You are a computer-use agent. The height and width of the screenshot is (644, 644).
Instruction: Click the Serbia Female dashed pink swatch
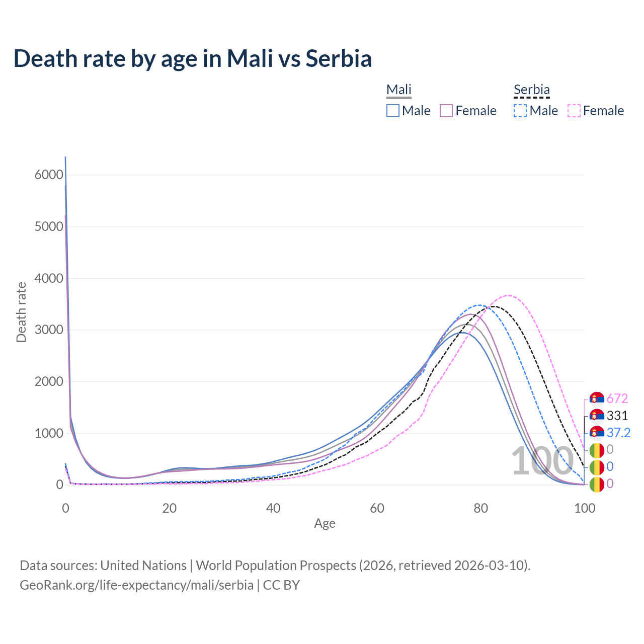574,111
